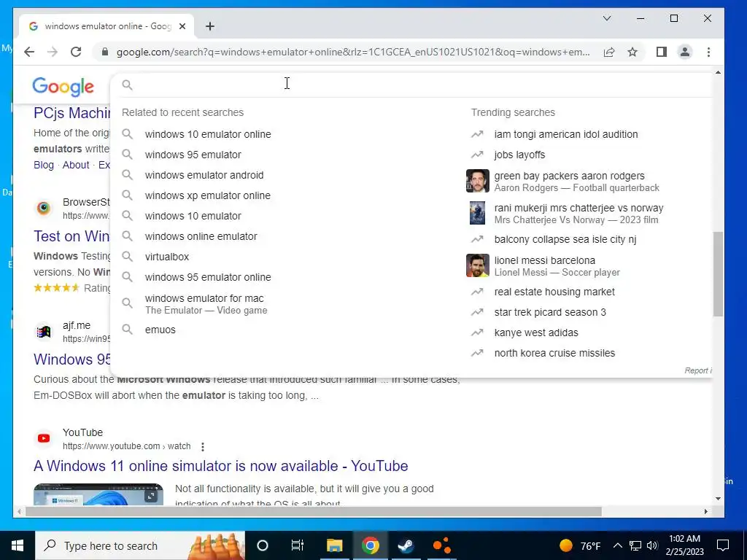Click the scroll down arrow
The width and height of the screenshot is (747, 560).
pos(718,499)
